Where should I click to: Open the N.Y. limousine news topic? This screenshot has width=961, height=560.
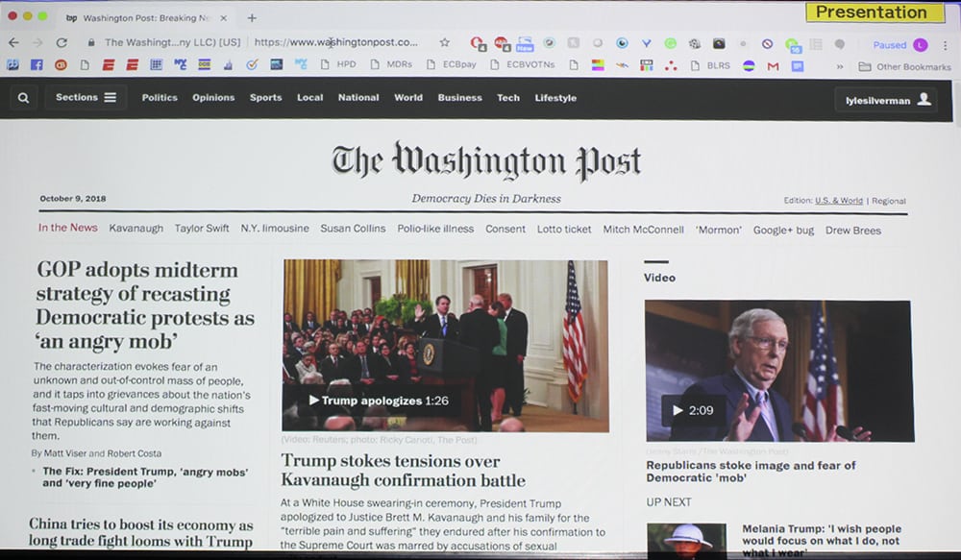(275, 229)
